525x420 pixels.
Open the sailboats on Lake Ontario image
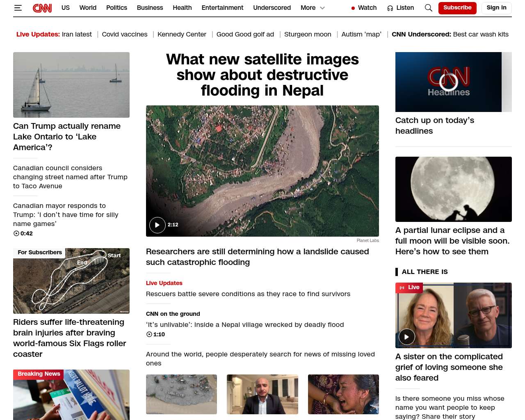pyautogui.click(x=71, y=85)
